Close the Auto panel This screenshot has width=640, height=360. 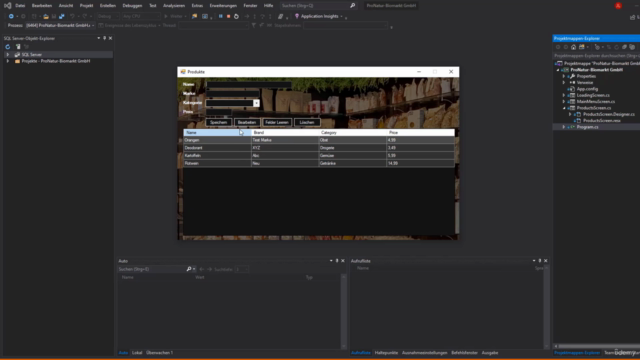click(343, 261)
